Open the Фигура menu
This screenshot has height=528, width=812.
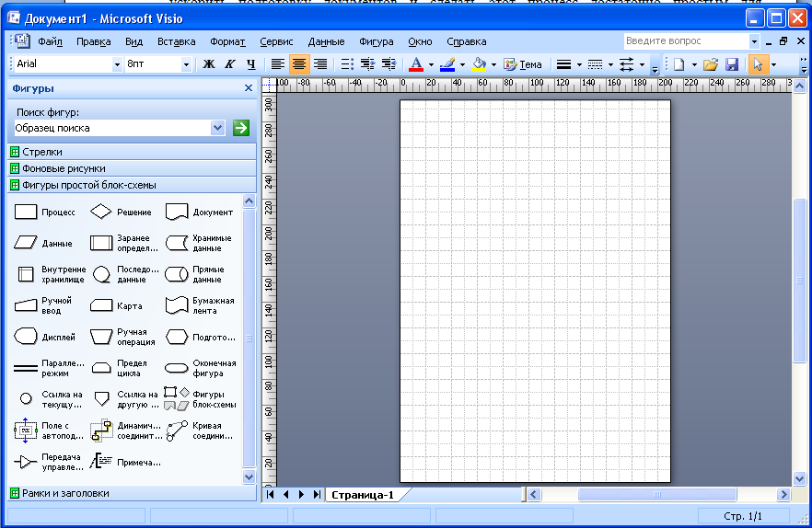pyautogui.click(x=376, y=41)
